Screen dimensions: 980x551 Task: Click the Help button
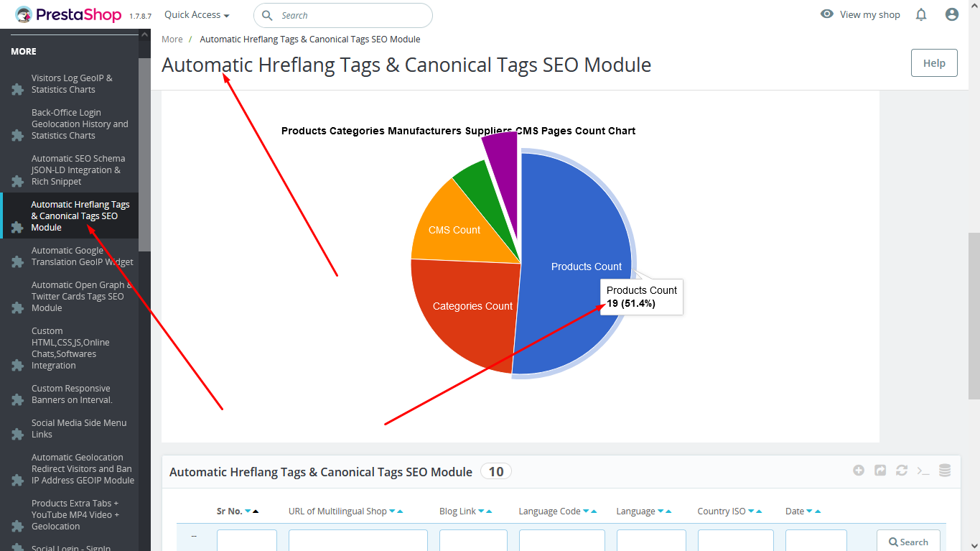[934, 63]
